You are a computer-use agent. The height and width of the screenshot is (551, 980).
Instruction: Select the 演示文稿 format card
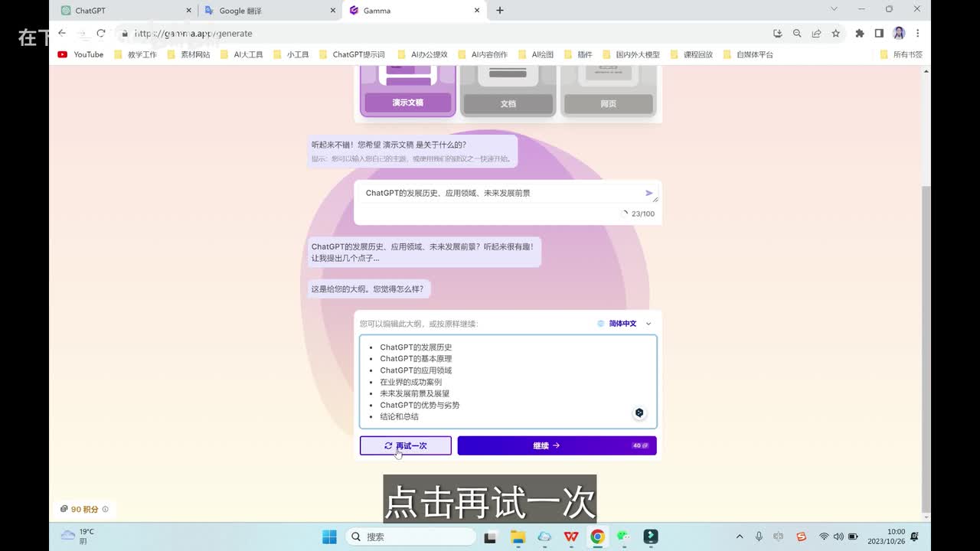(408, 90)
